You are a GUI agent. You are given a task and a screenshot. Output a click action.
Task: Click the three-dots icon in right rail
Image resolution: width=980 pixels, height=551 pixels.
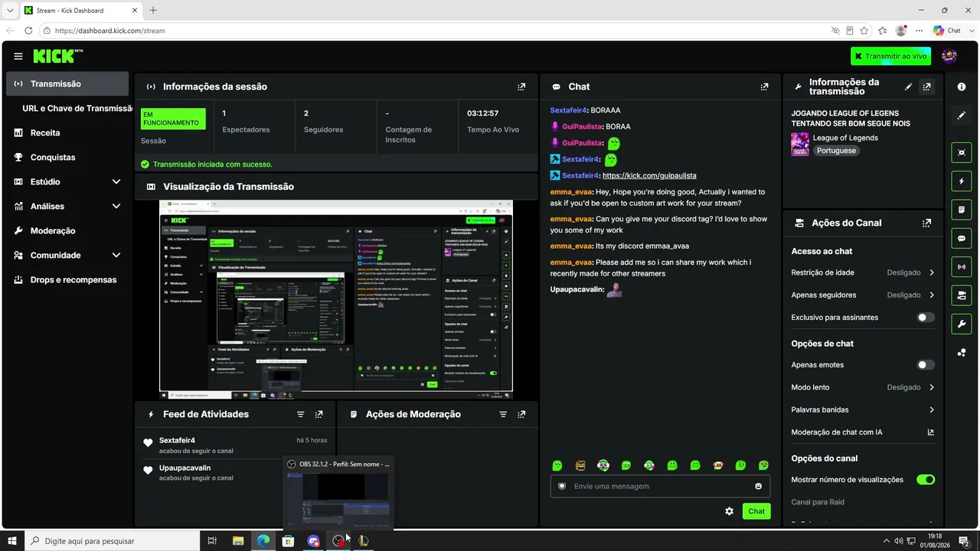(962, 353)
